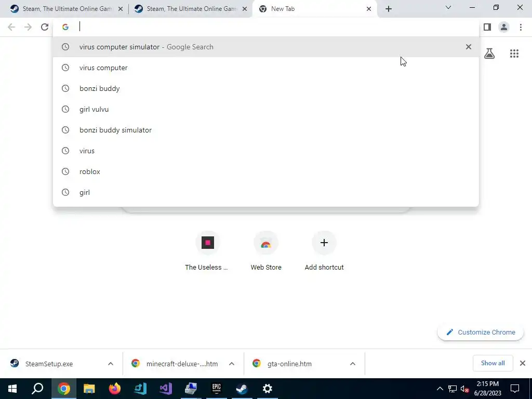Open Chrome Labs flask icon
Viewport: 532px width, 399px height.
(x=489, y=54)
